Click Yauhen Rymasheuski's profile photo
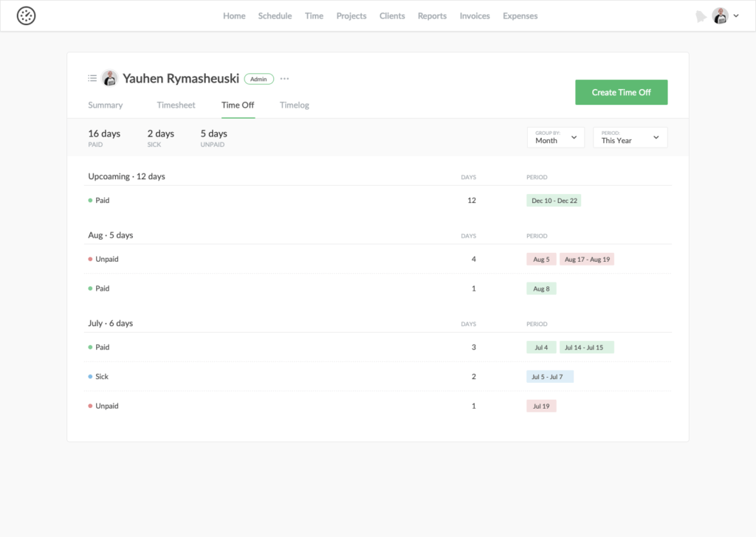 [x=109, y=78]
